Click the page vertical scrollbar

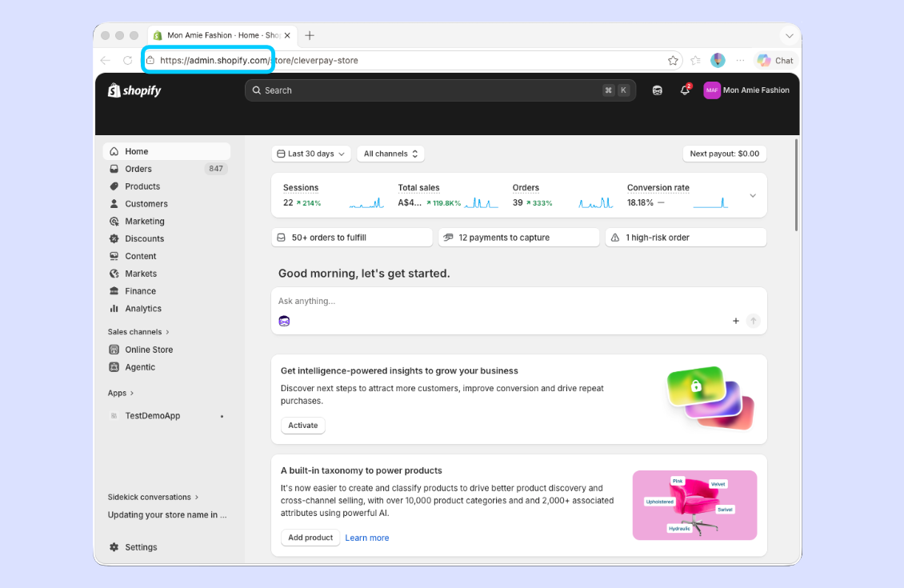[x=796, y=185]
